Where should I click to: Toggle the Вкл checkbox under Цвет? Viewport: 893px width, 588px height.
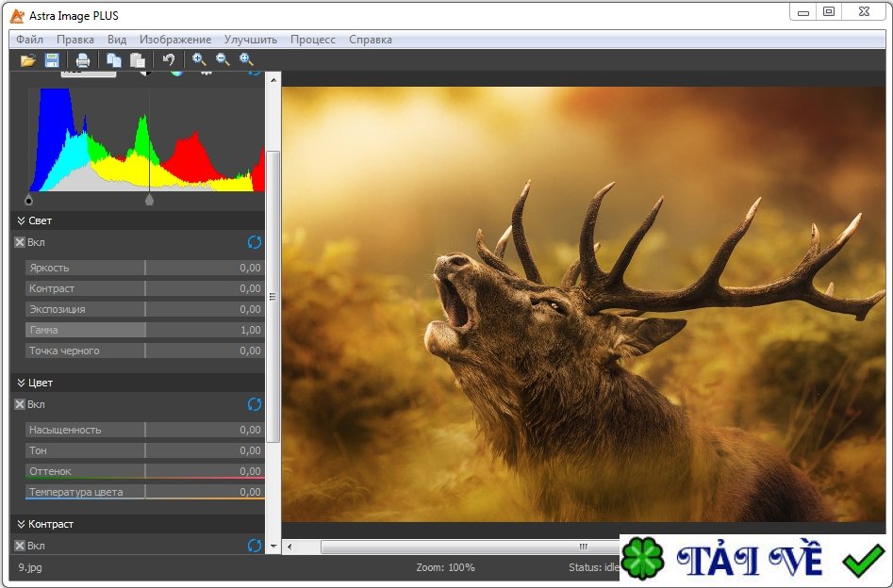point(20,404)
